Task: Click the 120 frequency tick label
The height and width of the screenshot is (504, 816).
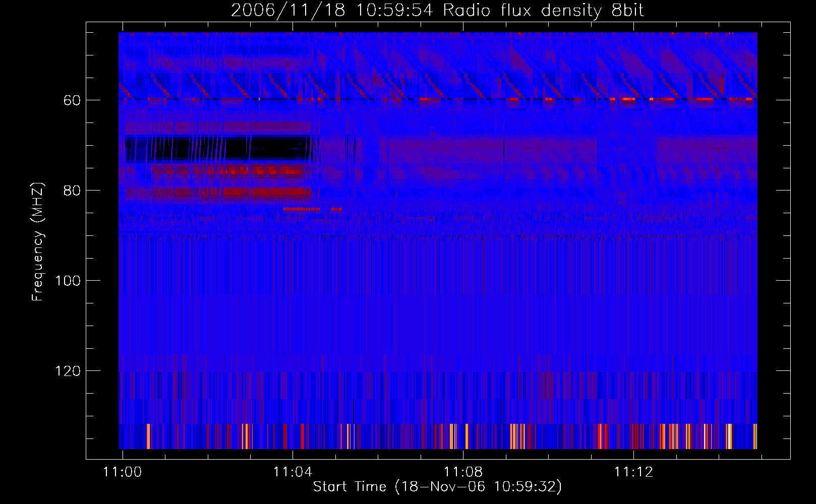Action: [68, 371]
